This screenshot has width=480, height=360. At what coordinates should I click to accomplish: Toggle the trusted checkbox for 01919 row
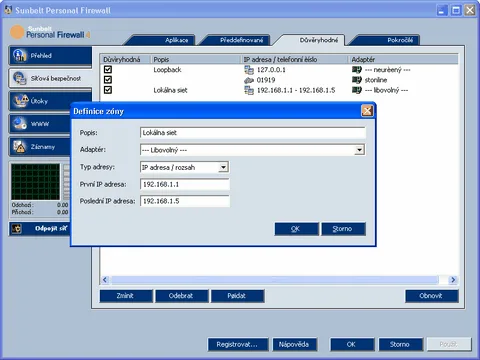[x=108, y=80]
